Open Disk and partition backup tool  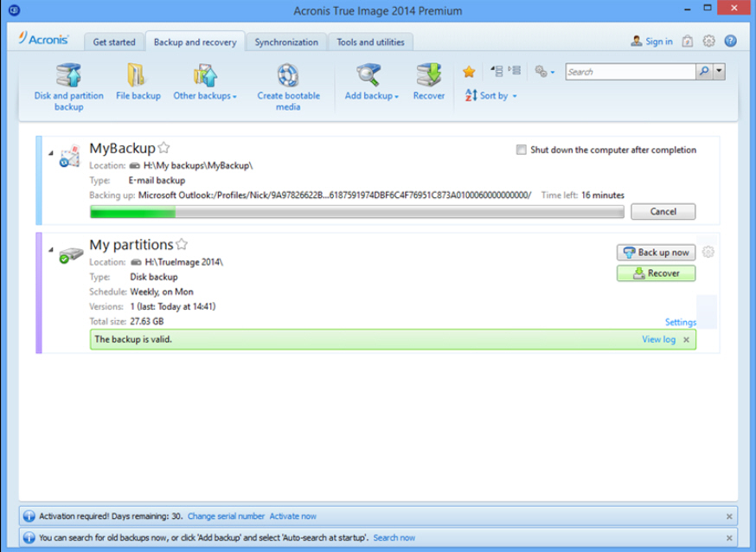coord(68,87)
